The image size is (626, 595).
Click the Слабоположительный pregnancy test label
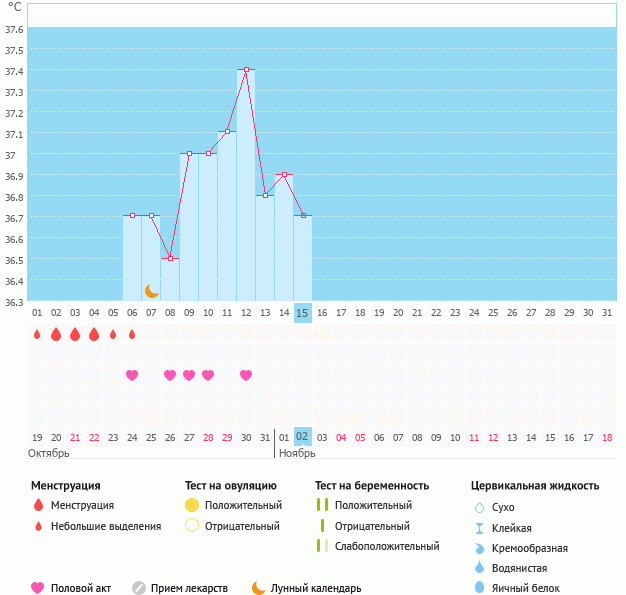tap(387, 546)
